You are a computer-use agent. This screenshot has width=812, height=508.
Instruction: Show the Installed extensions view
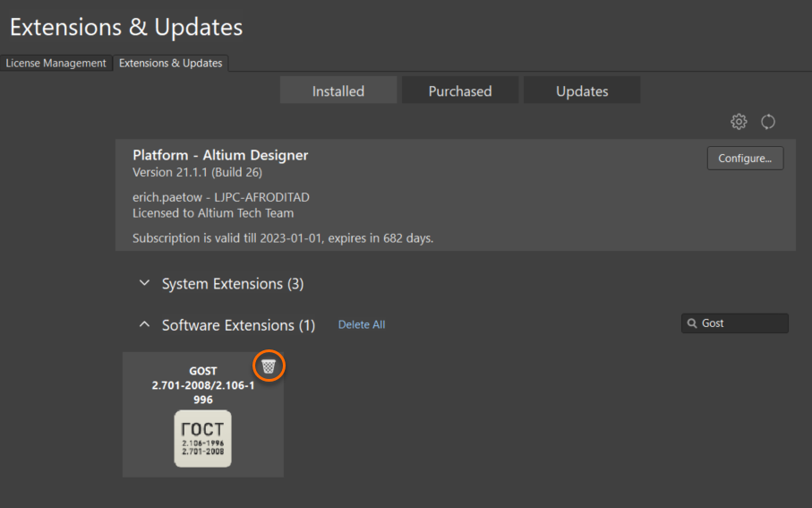click(x=338, y=90)
